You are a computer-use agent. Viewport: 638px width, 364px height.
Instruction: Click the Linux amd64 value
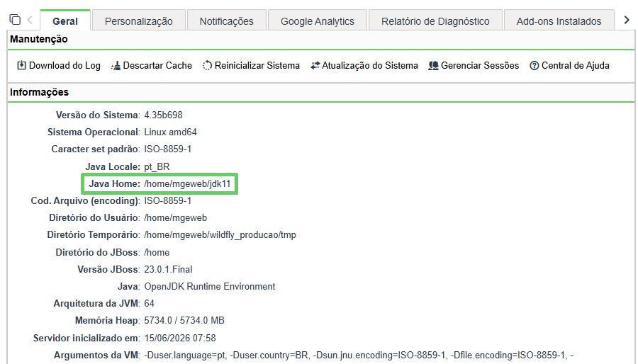(x=170, y=132)
